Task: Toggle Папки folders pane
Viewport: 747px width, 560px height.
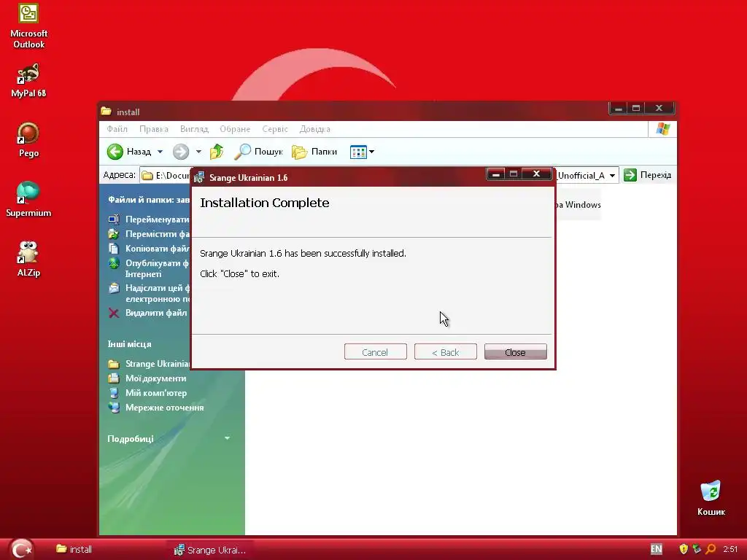Action: 314,152
